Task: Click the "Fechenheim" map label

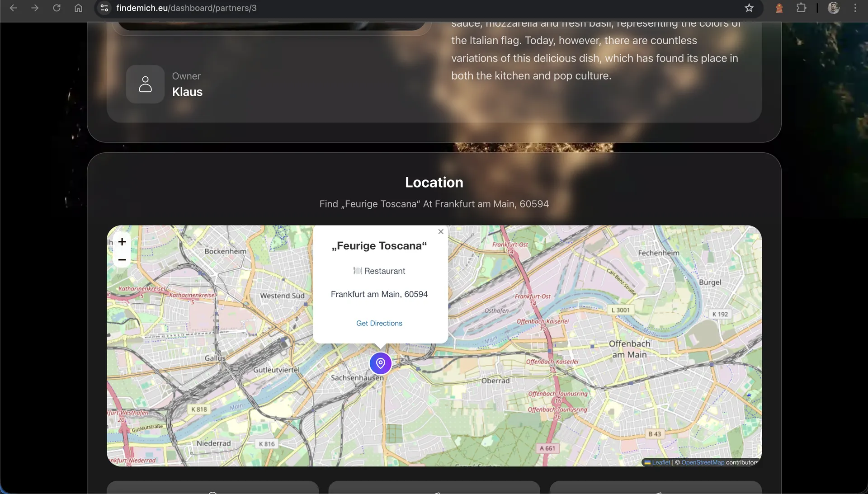Action: pyautogui.click(x=659, y=253)
